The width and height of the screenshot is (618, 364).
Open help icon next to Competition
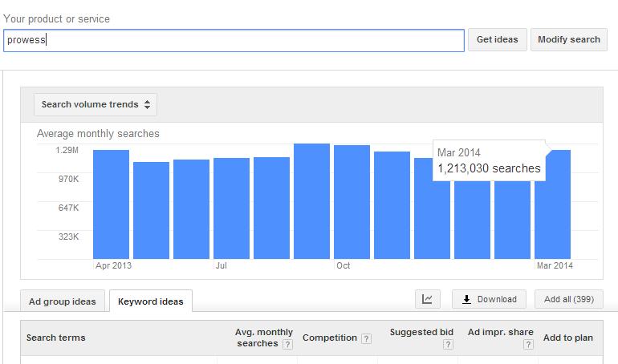point(366,338)
